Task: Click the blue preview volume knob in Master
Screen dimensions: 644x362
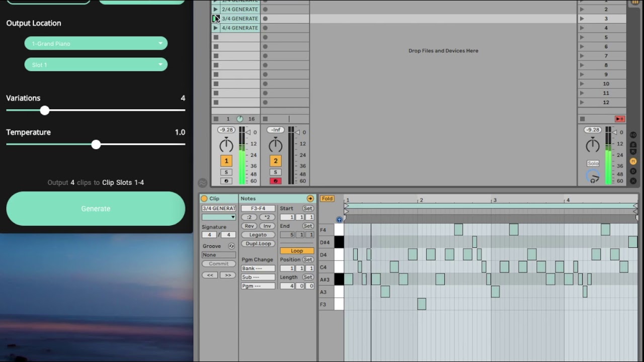Action: (x=593, y=176)
